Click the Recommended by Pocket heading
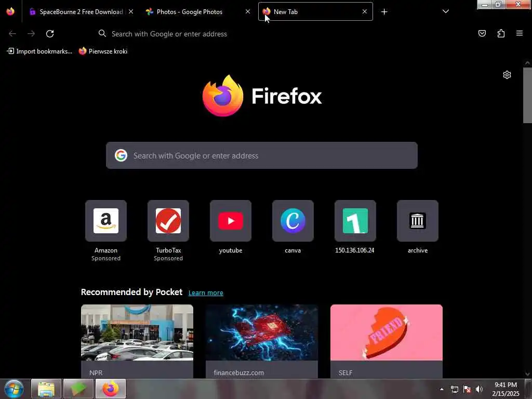 tap(131, 292)
